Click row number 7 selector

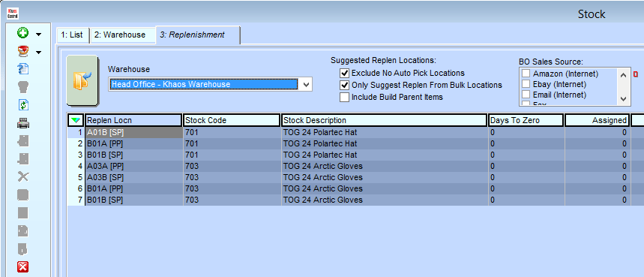click(x=76, y=200)
